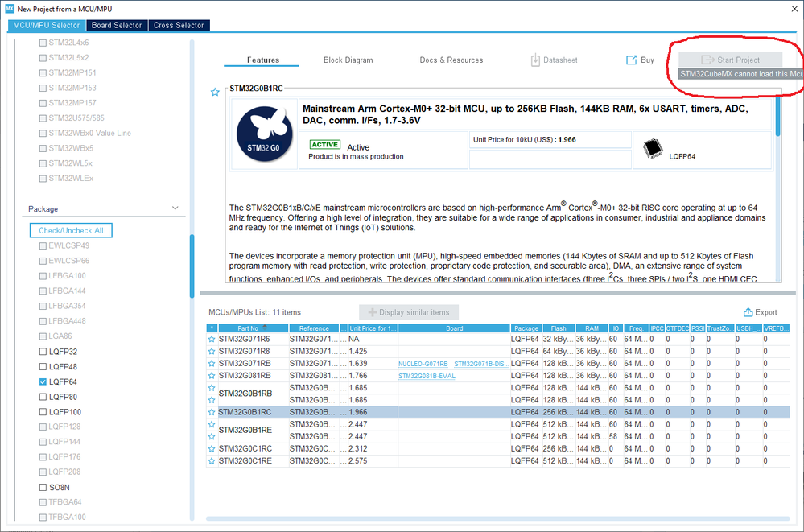Check the LQFP32 package checkbox
Image resolution: width=804 pixels, height=532 pixels.
[x=43, y=352]
